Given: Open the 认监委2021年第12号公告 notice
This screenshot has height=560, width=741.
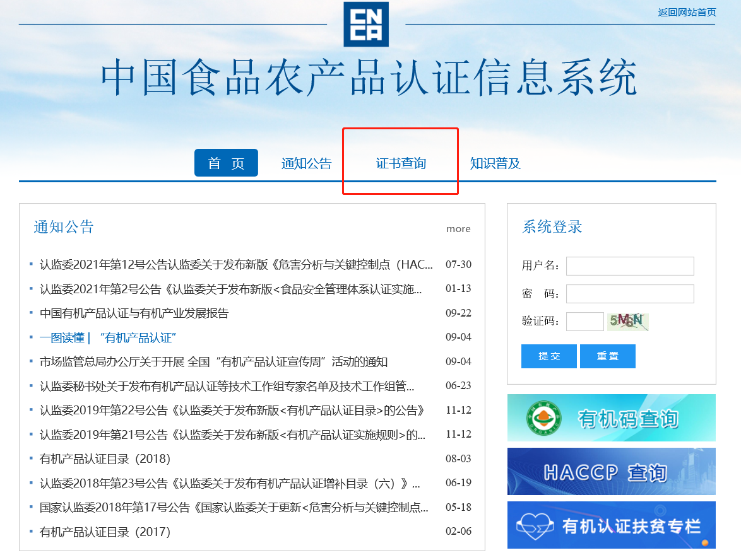Looking at the screenshot, I should (x=236, y=264).
